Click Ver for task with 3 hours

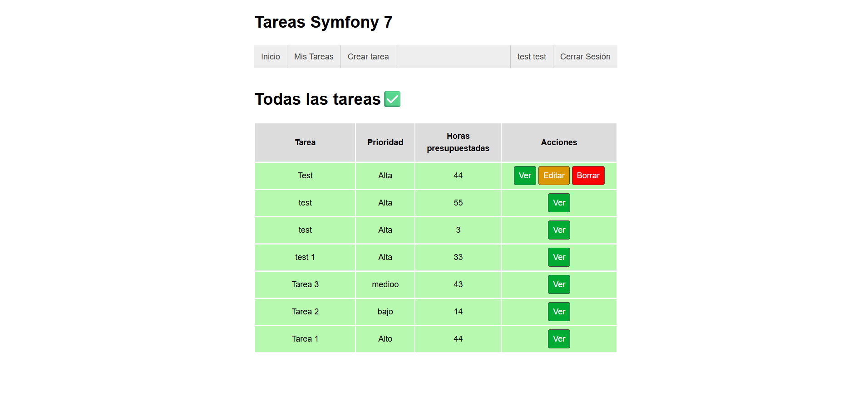coord(559,230)
